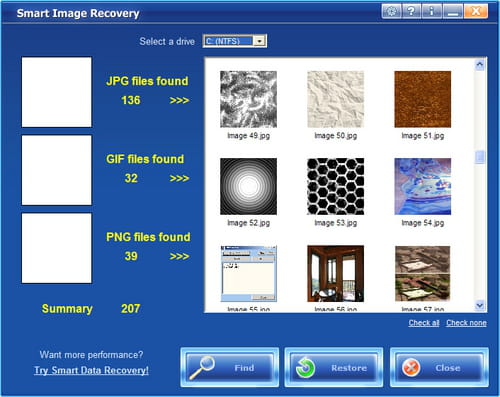Show GIF files using the >>> arrows
Screen dimensions: 500x397
coord(179,178)
